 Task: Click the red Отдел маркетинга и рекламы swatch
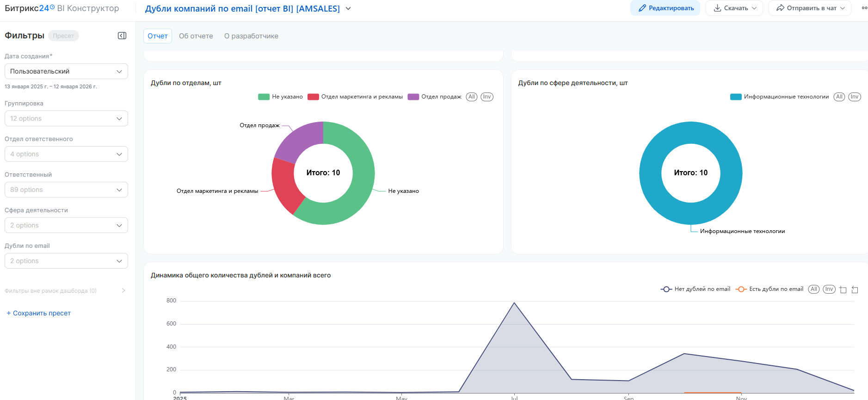tap(313, 97)
